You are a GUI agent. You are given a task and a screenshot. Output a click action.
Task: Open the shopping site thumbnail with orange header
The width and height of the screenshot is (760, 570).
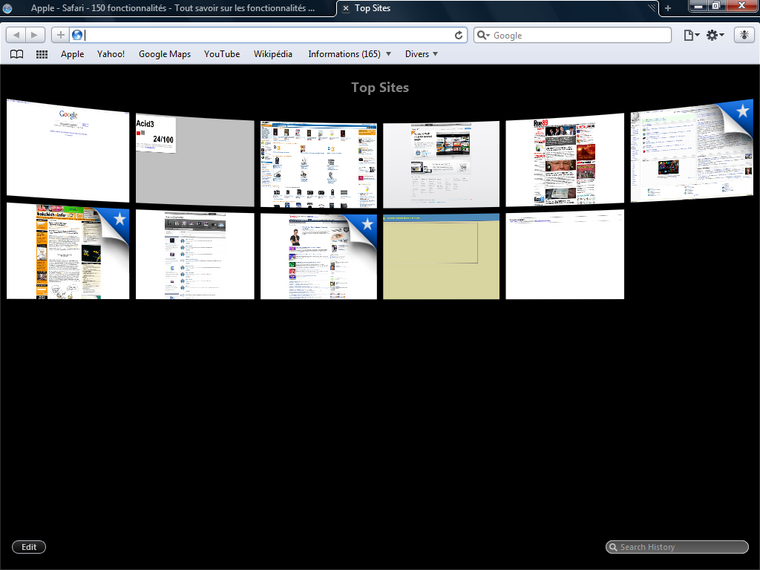click(x=318, y=164)
